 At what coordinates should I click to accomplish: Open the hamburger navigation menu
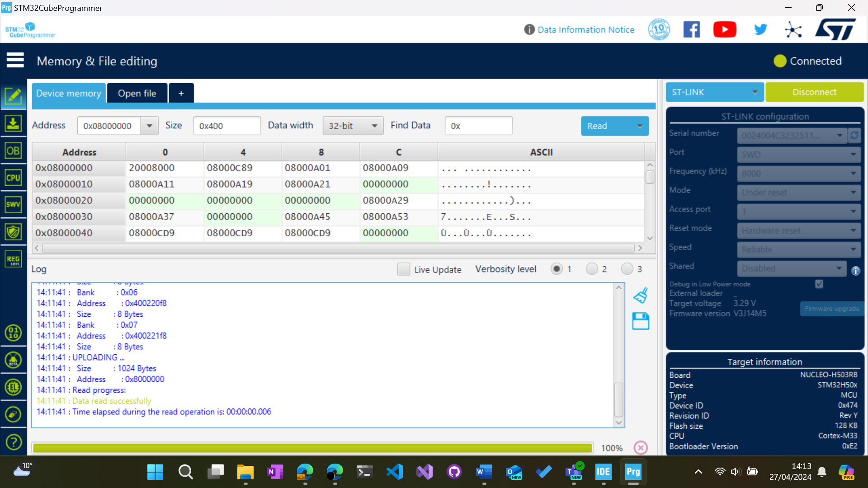[15, 60]
